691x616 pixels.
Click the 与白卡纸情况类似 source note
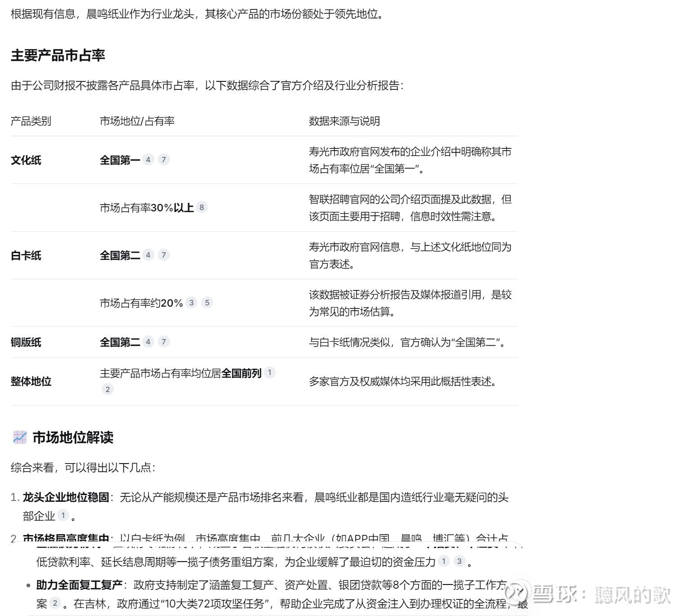coord(409,342)
